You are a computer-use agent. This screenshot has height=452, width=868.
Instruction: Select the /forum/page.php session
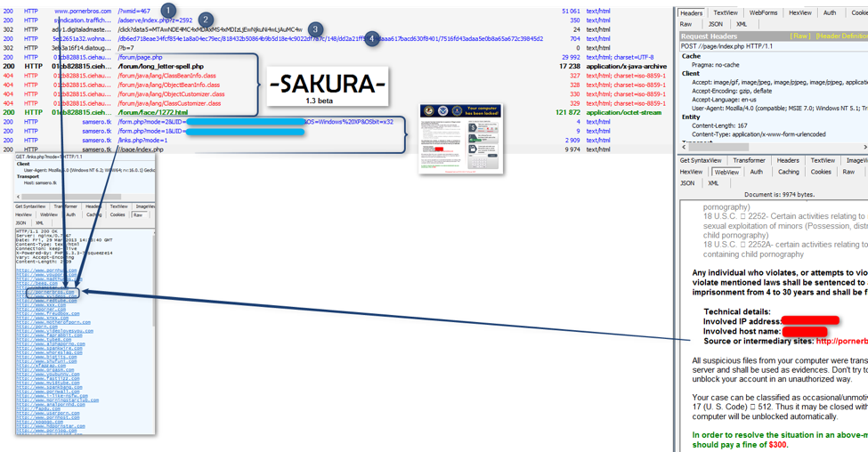pyautogui.click(x=336, y=57)
